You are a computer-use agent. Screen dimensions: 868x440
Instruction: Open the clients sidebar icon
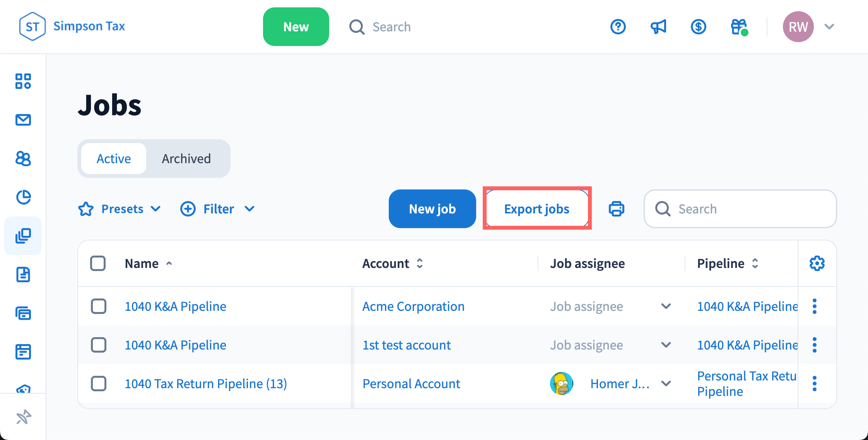[23, 159]
